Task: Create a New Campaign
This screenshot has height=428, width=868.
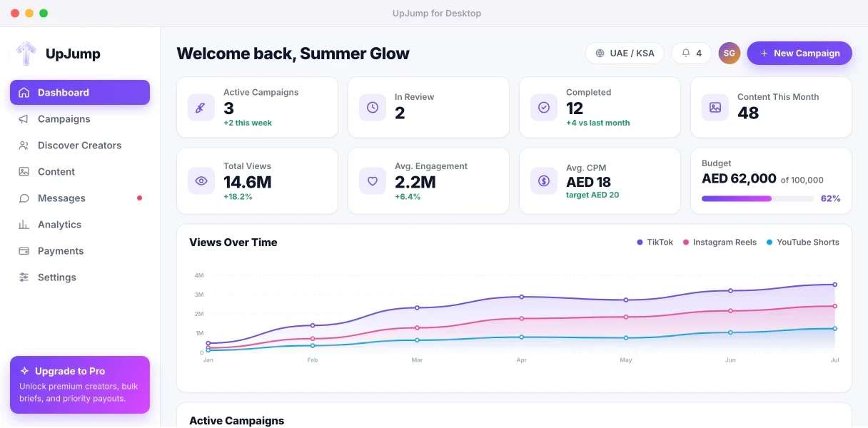Action: pos(799,53)
